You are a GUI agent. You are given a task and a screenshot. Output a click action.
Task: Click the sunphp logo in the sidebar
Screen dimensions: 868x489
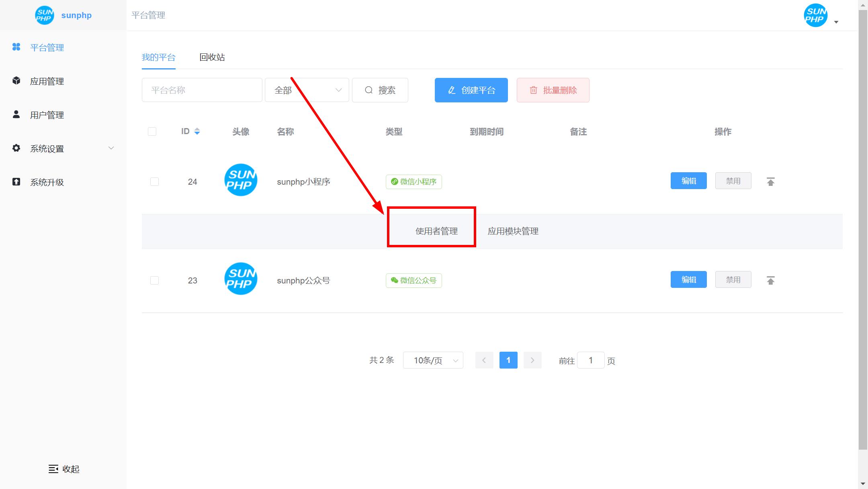(x=44, y=15)
